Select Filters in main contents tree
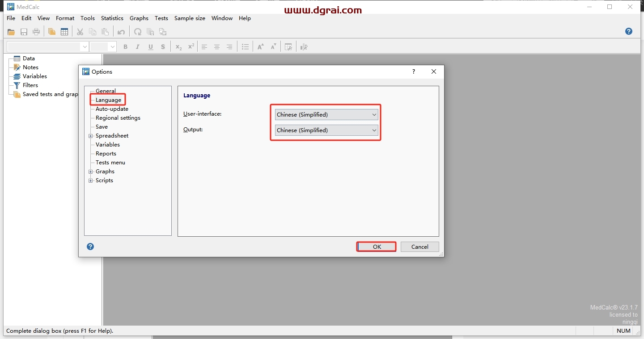This screenshot has height=339, width=644. point(30,85)
